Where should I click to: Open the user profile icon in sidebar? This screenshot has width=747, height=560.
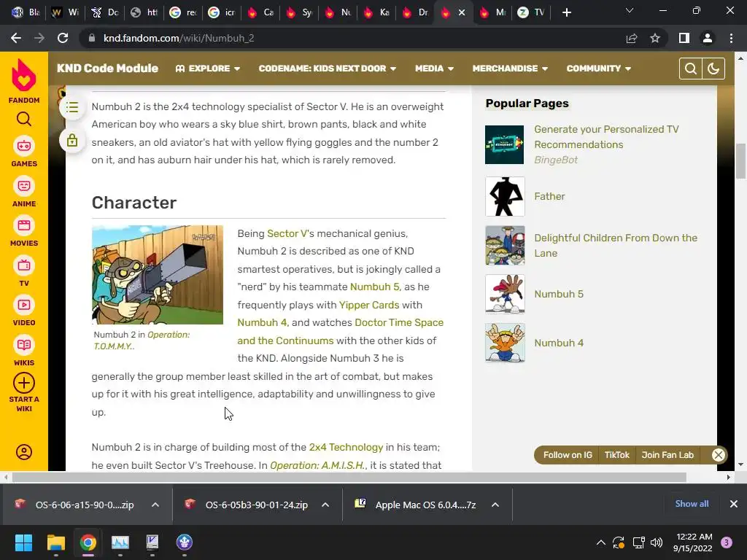(x=24, y=452)
